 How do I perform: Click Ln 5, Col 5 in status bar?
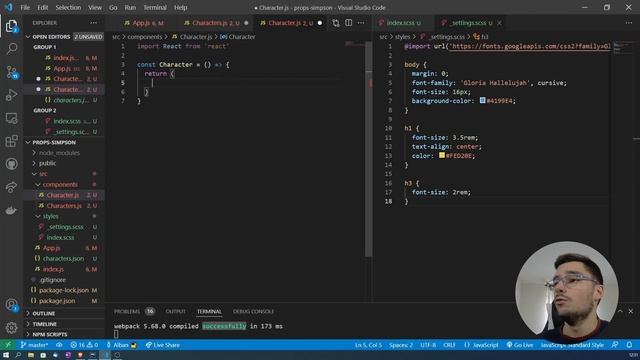(368, 345)
